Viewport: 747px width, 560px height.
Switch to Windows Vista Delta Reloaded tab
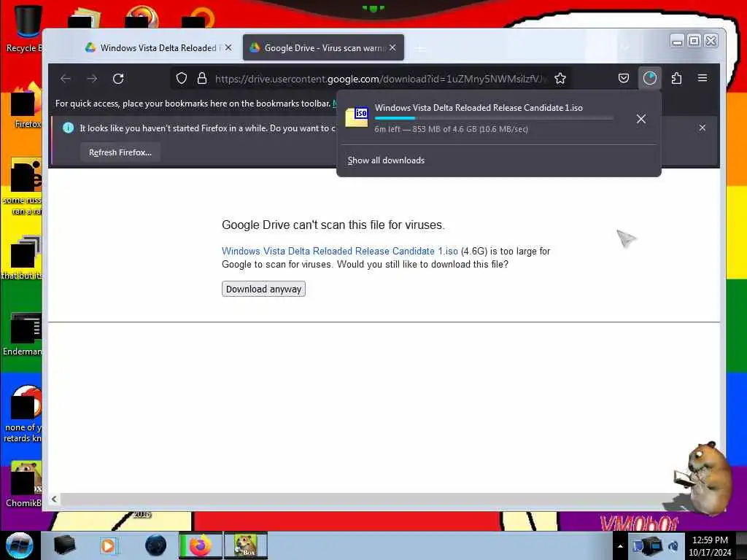point(158,47)
